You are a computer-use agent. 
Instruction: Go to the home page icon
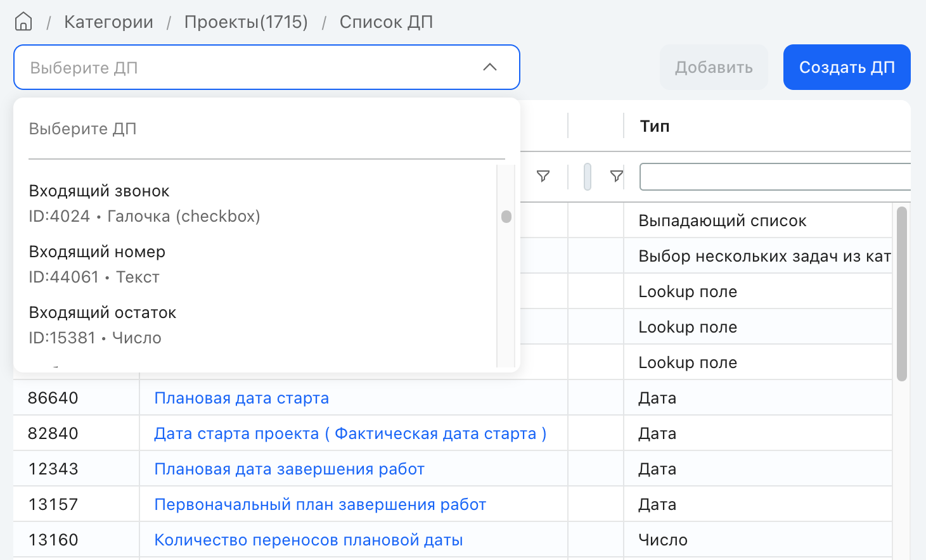23,22
